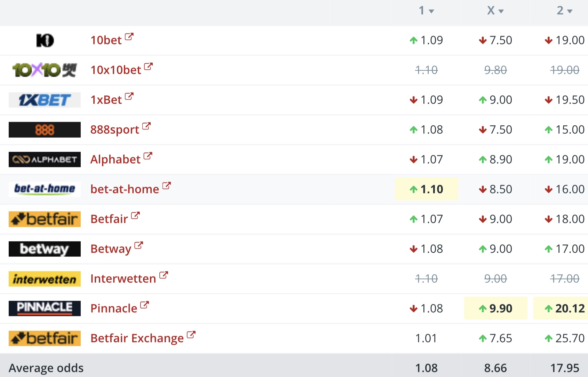The height and width of the screenshot is (377, 588).
Task: Click Pinnacle's 20.12 away odds
Action: (x=565, y=308)
